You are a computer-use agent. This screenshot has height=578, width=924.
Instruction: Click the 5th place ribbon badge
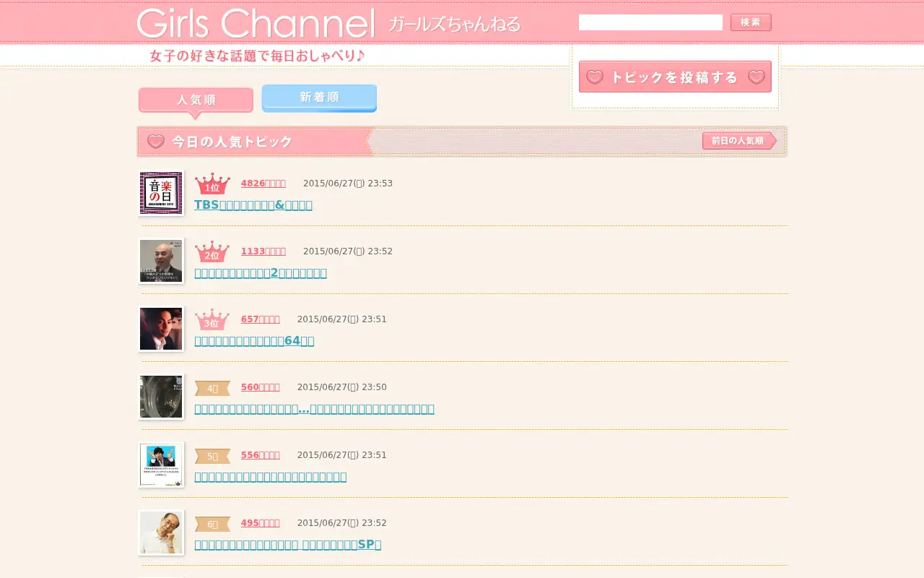212,457
